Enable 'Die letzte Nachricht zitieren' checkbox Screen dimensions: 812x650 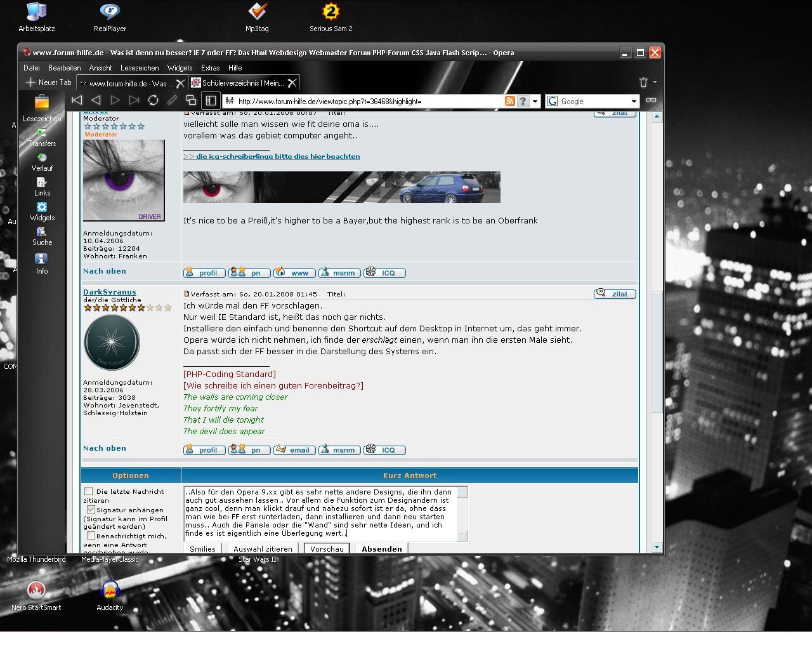click(89, 491)
